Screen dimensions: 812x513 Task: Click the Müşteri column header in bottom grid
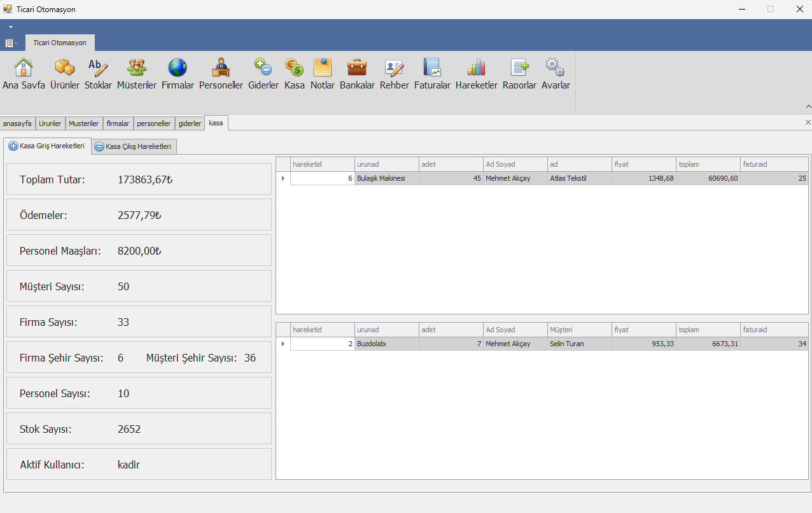pos(580,330)
